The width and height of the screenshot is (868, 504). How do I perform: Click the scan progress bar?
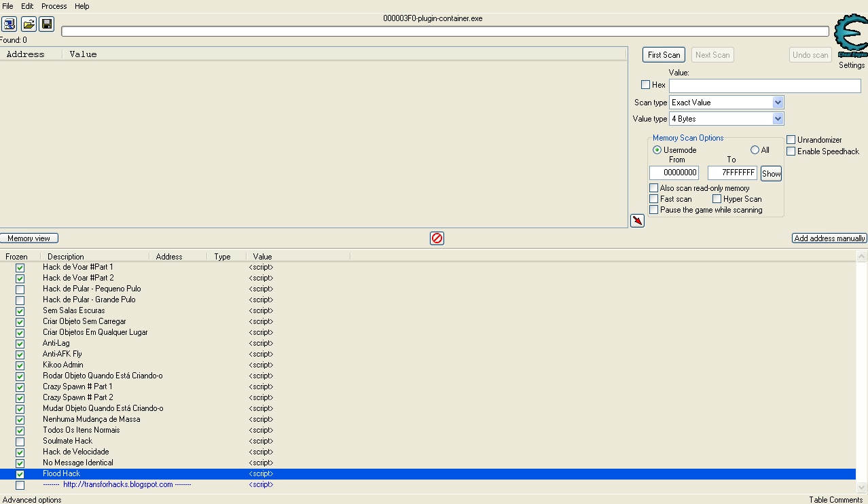coord(445,31)
